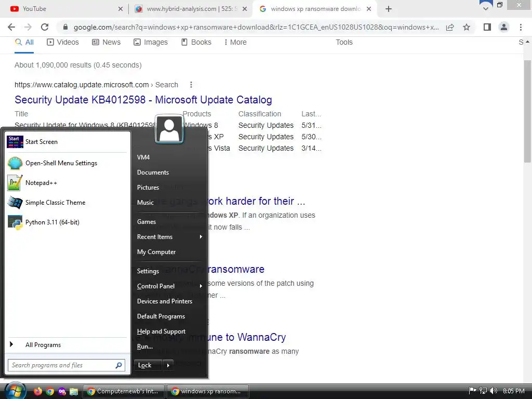Open the purple masked icon in taskbar
Viewport: 532px width, 399px height.
point(62,391)
